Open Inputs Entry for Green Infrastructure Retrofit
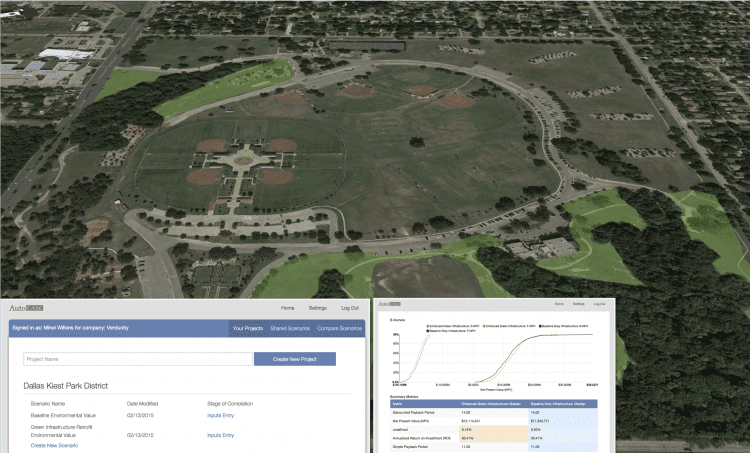750x453 pixels. 220,435
